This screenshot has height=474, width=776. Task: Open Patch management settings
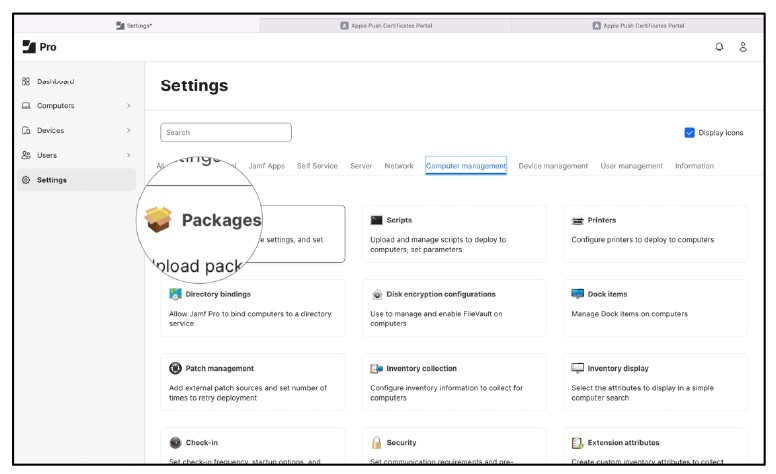(252, 382)
